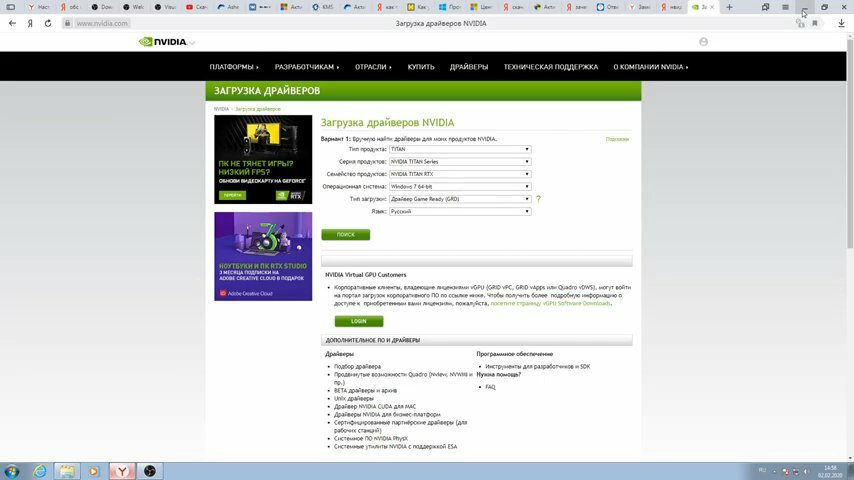Switch to the first tab labeled Наст

click(x=39, y=7)
